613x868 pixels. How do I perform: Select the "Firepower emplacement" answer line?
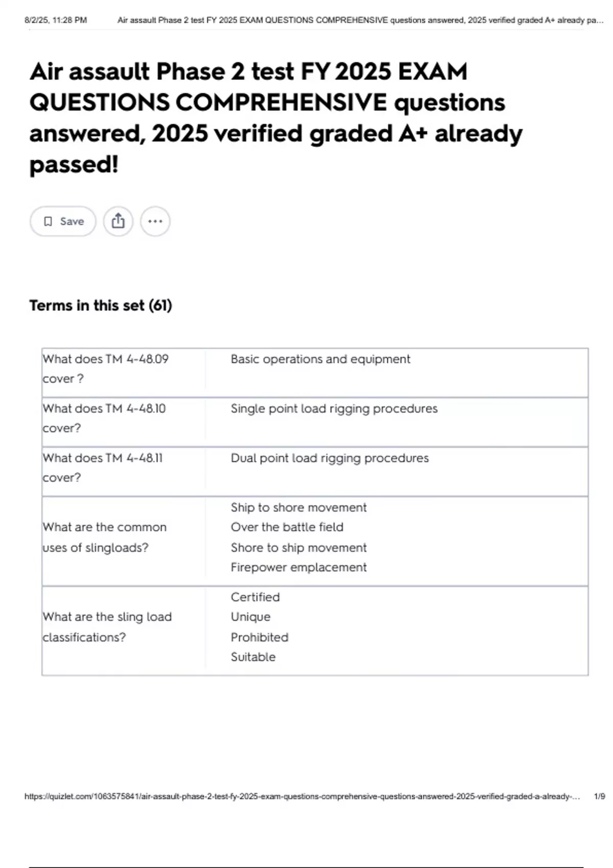pyautogui.click(x=298, y=567)
